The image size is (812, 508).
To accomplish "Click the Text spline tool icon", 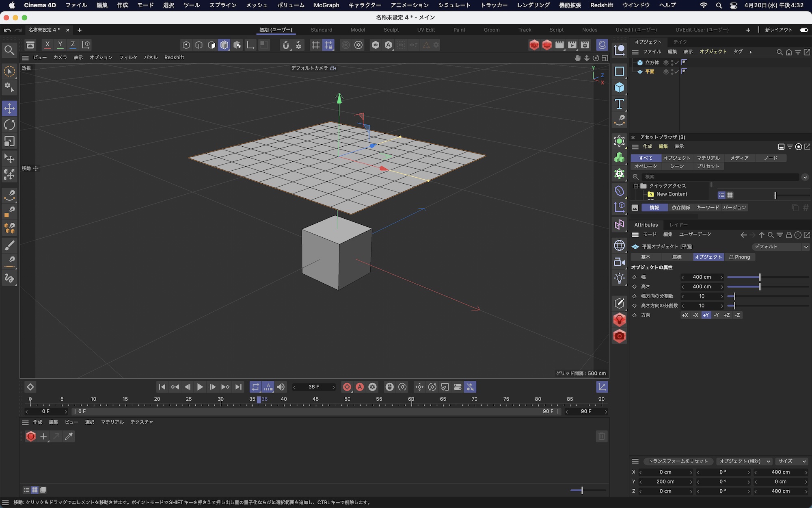I will (619, 104).
